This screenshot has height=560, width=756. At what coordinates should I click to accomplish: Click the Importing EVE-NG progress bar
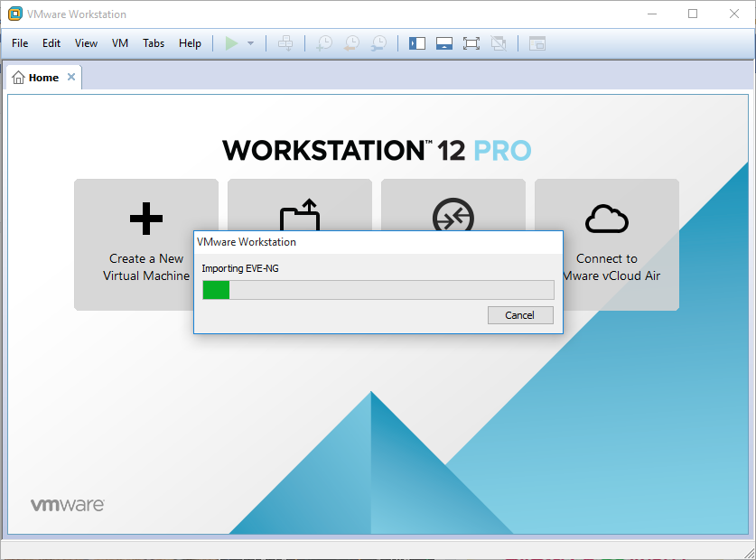pyautogui.click(x=378, y=290)
